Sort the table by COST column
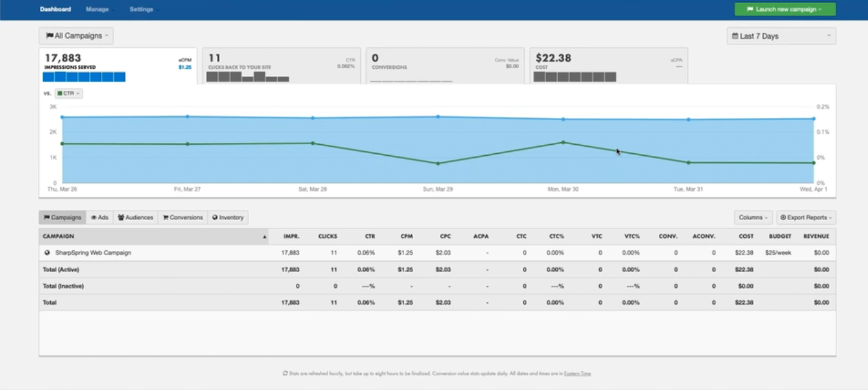Screen dimensions: 868x390 [746, 237]
